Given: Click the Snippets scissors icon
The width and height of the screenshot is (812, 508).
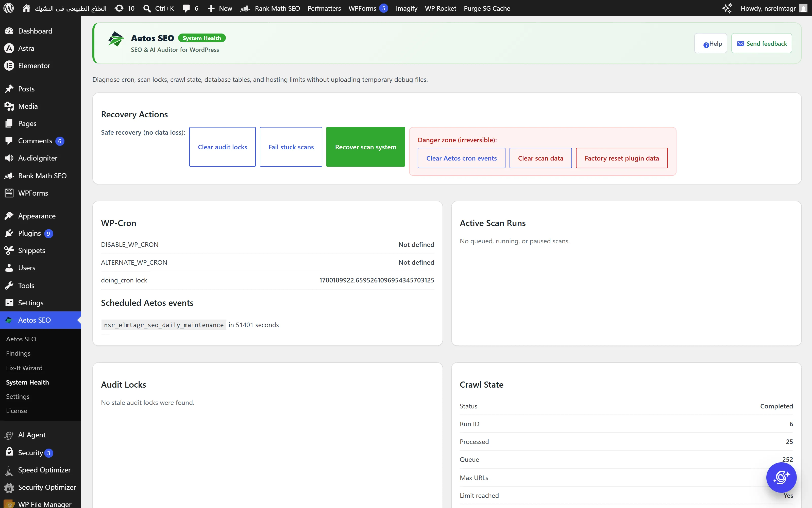Looking at the screenshot, I should 9,250.
